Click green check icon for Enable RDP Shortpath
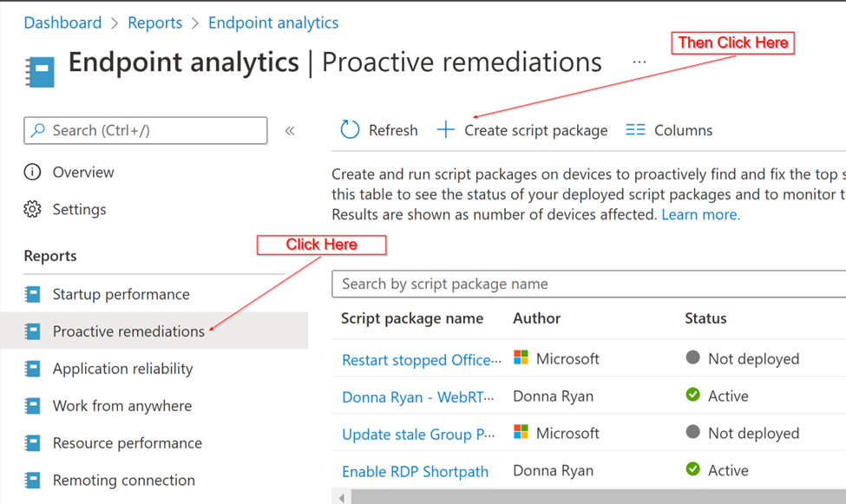The height and width of the screenshot is (504, 846). click(692, 469)
